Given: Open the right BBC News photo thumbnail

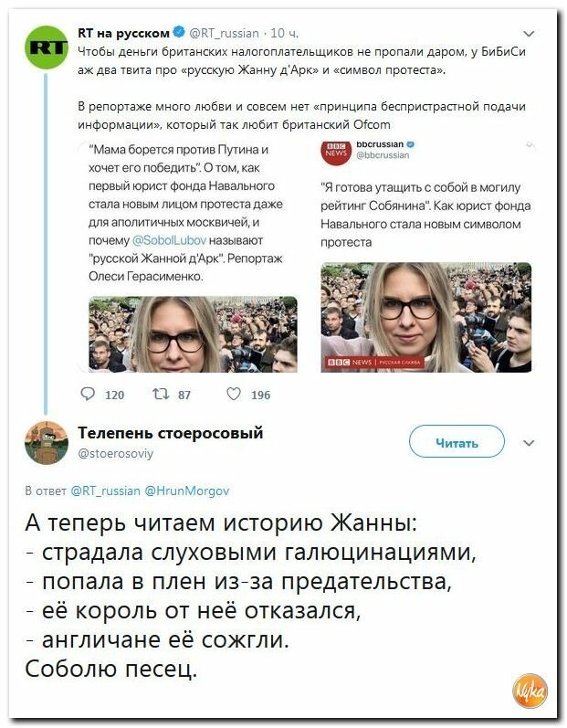Looking at the screenshot, I should 426,318.
